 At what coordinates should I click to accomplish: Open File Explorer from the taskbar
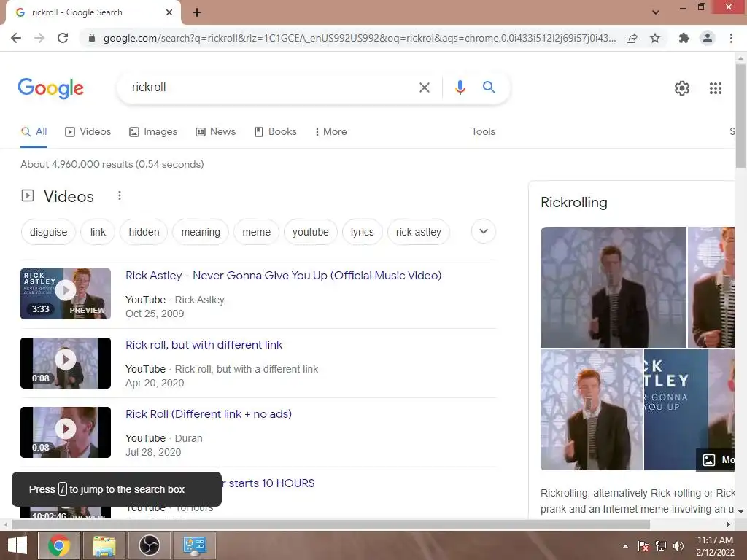pos(104,545)
